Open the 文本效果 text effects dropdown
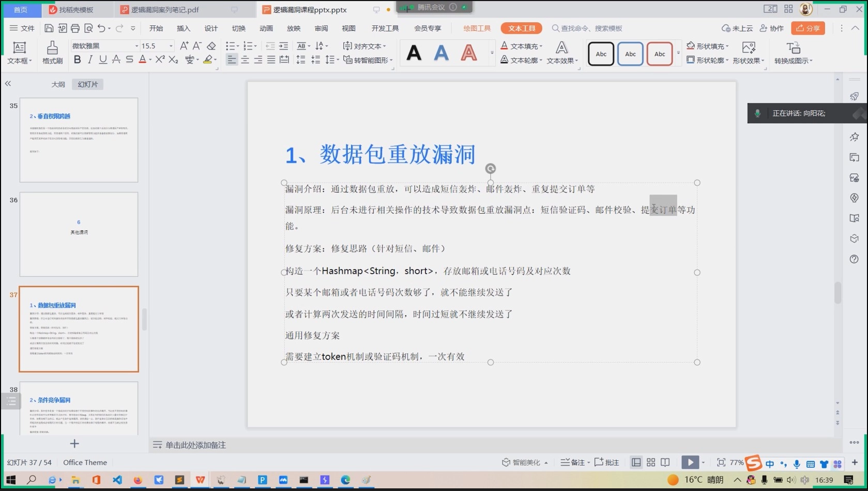The width and height of the screenshot is (868, 491). tap(561, 59)
